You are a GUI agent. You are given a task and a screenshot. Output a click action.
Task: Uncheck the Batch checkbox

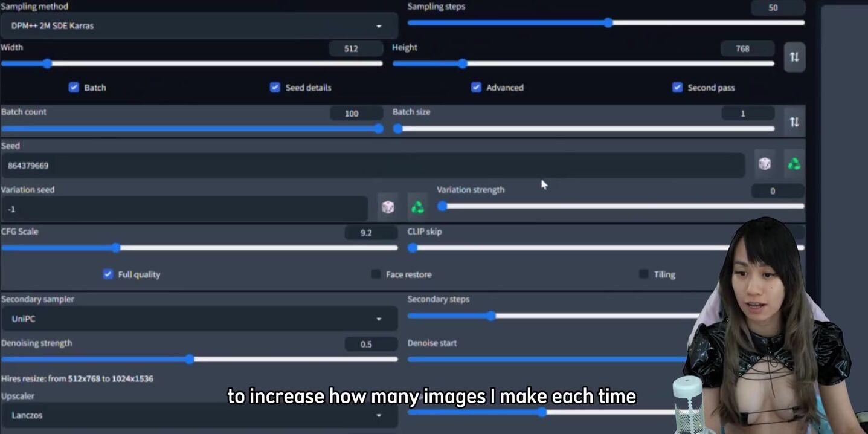[74, 88]
